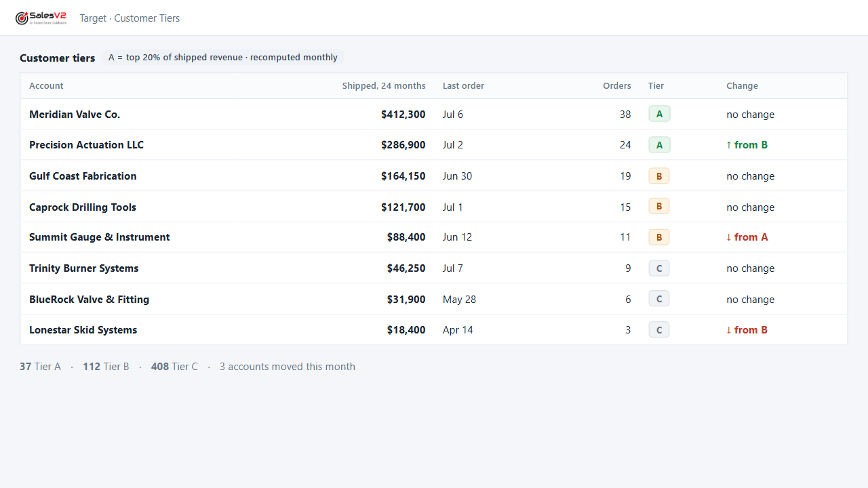
Task: Click the SalesV2 logo
Action: click(x=41, y=18)
